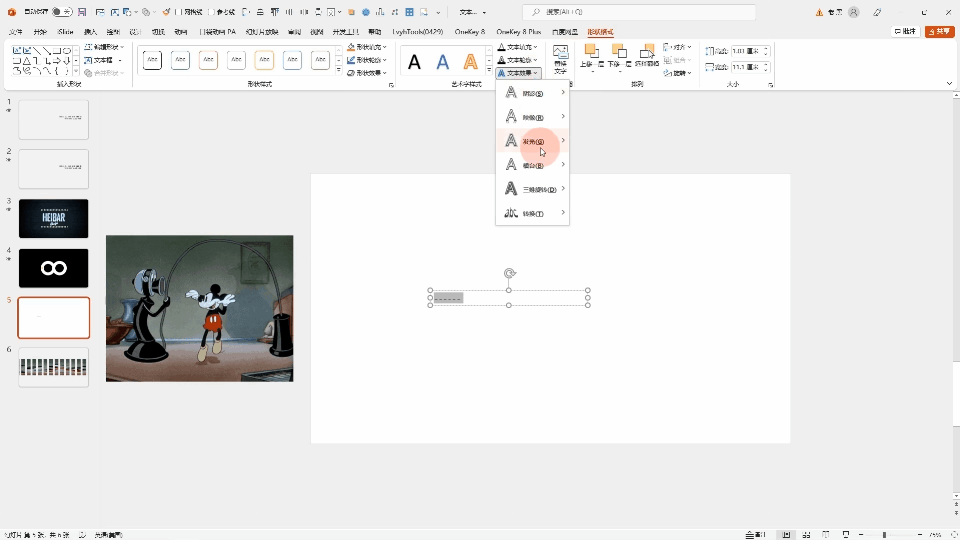Open the Shape Fill dropdown
The image size is (960, 540).
pyautogui.click(x=367, y=47)
